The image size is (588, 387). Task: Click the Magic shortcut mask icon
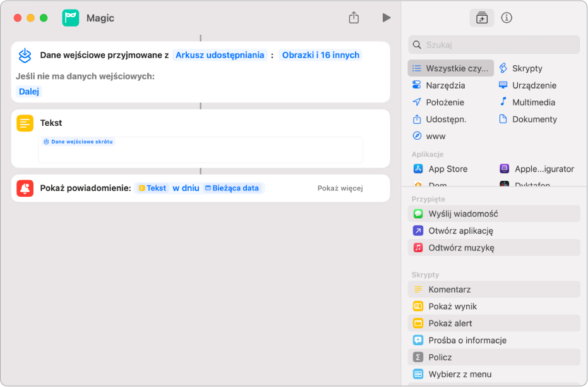pyautogui.click(x=71, y=18)
